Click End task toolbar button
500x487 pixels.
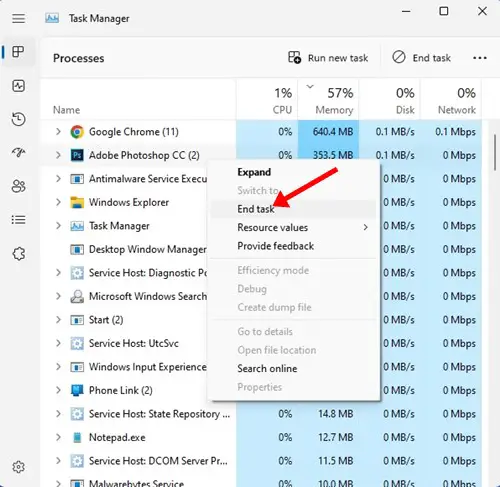[x=421, y=58]
